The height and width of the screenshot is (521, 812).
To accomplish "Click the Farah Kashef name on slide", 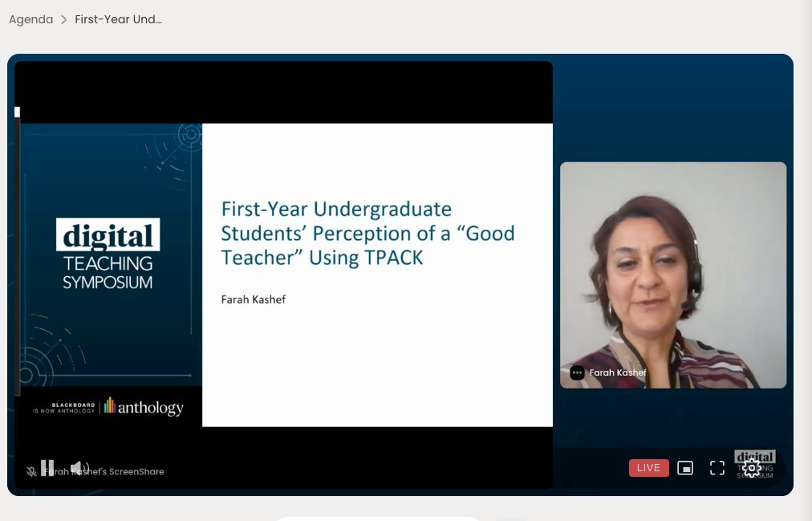I will click(254, 299).
